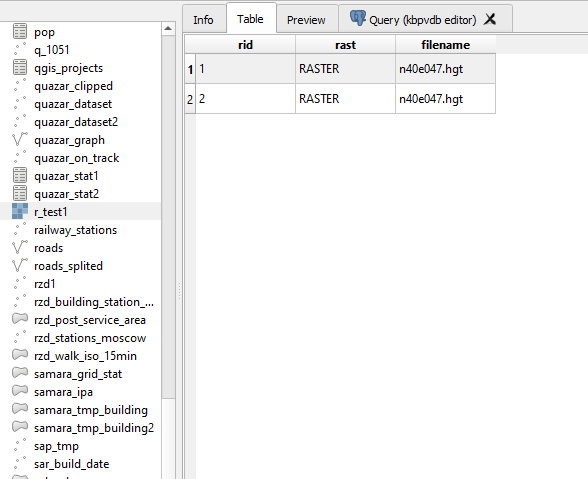Click the rid cell with value 1
Screen dimensions: 588x479
coord(245,69)
